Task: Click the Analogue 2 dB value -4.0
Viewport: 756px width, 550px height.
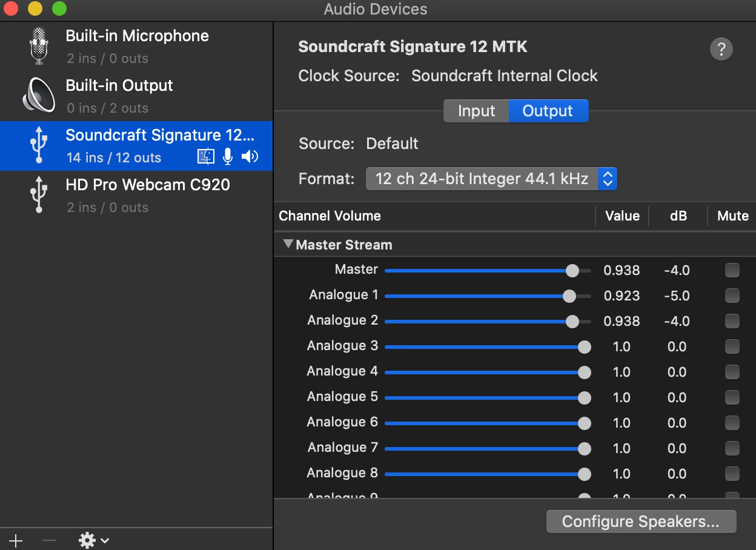Action: pos(677,322)
